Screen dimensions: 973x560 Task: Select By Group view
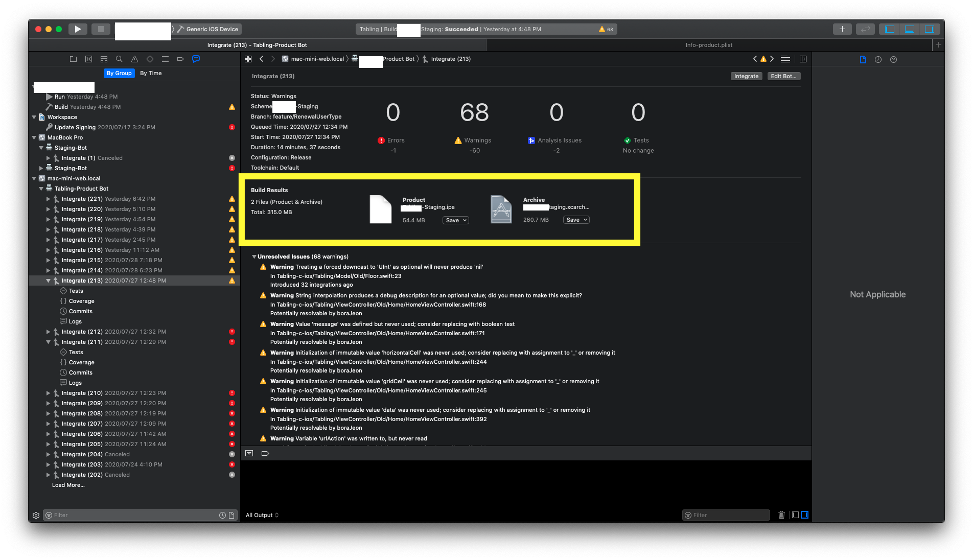point(119,74)
